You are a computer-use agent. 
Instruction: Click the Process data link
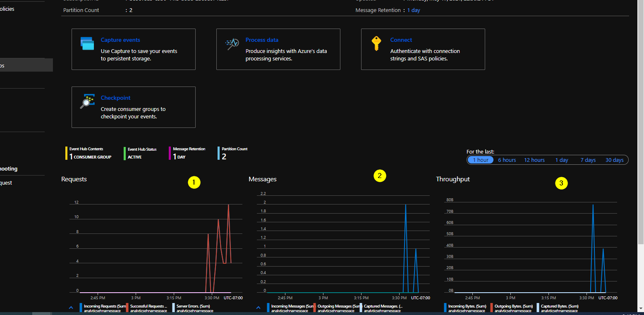tap(262, 40)
